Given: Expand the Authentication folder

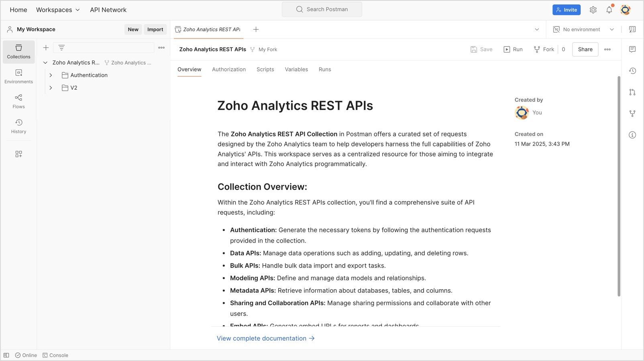Looking at the screenshot, I should (x=51, y=75).
